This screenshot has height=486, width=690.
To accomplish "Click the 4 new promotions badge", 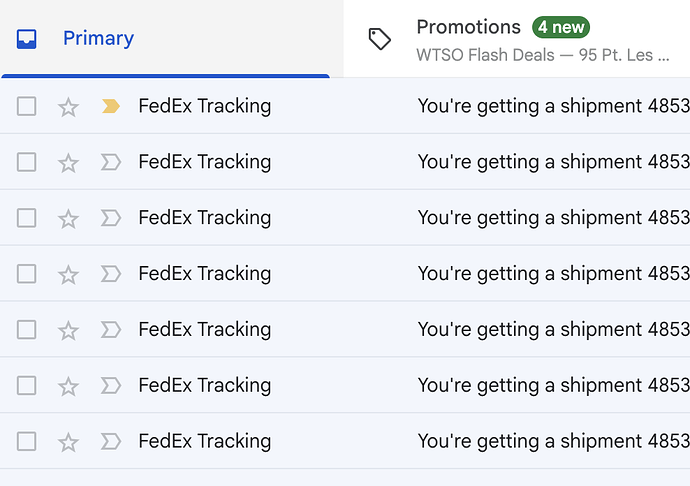I will 560,27.
